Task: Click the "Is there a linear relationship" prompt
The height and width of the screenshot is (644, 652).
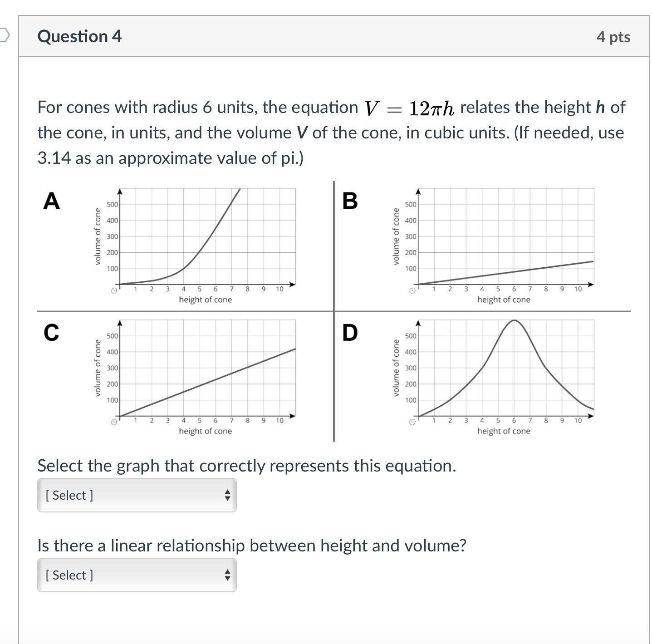Action: [x=252, y=545]
